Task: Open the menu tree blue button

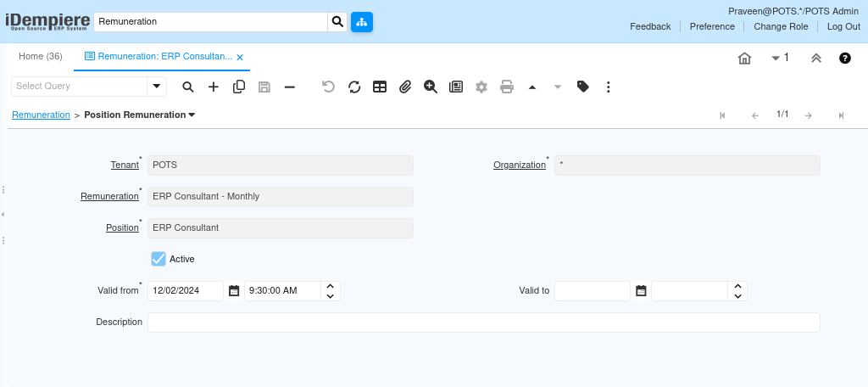Action: (362, 22)
